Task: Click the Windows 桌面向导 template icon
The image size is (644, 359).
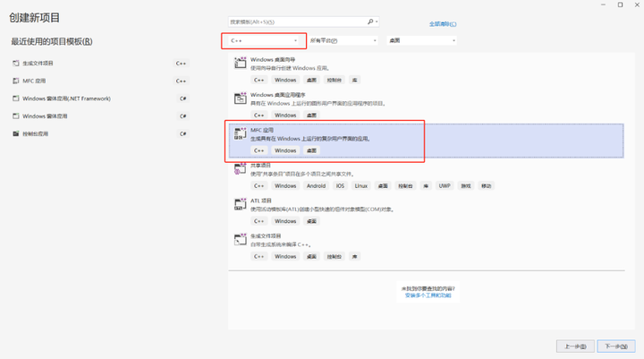Action: pyautogui.click(x=241, y=63)
